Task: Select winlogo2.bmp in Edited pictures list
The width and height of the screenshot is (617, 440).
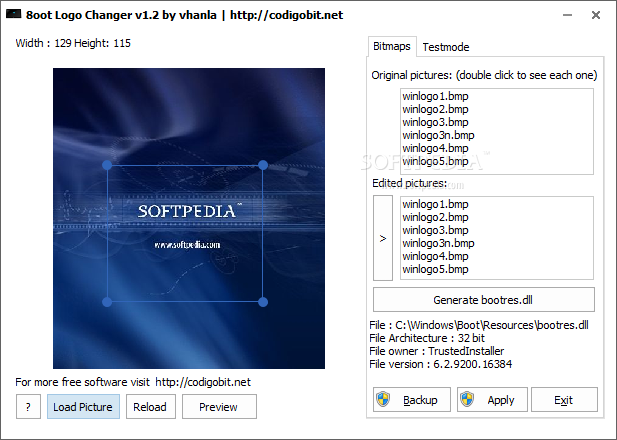Action: coord(435,217)
